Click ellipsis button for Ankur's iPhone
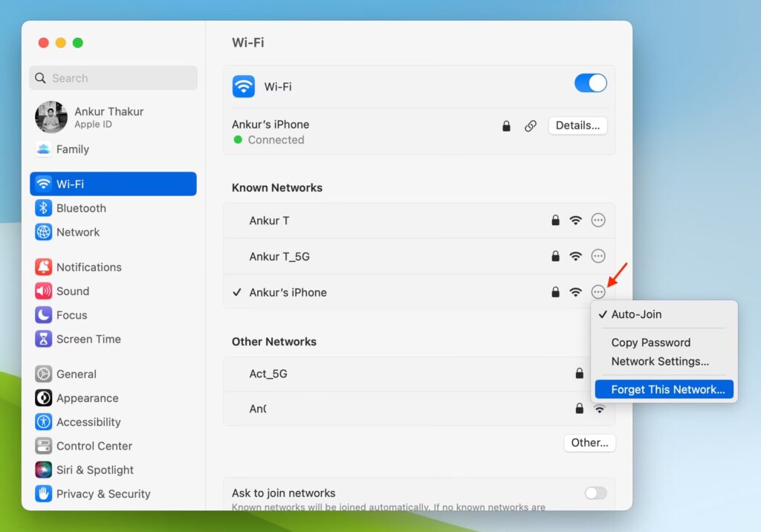Image resolution: width=761 pixels, height=532 pixels. pos(598,292)
